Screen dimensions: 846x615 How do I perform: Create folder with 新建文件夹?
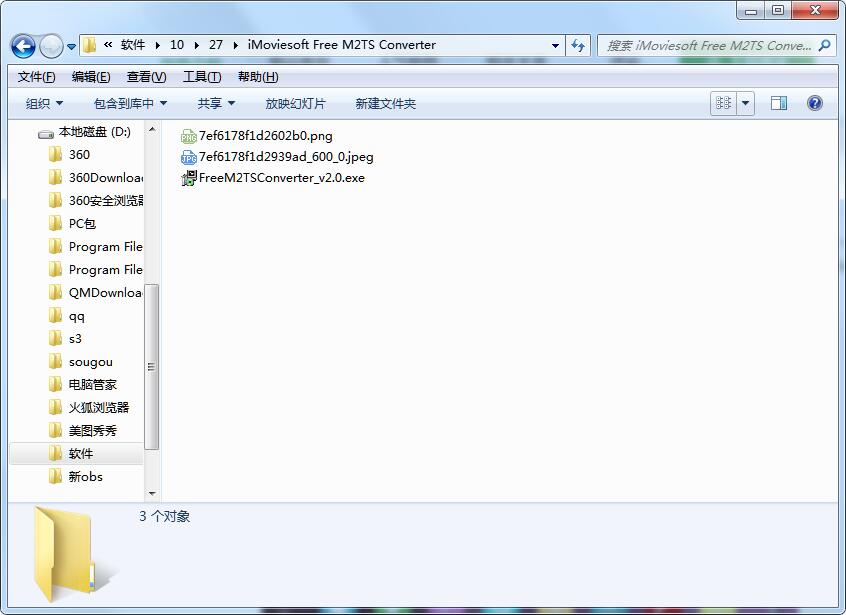385,104
